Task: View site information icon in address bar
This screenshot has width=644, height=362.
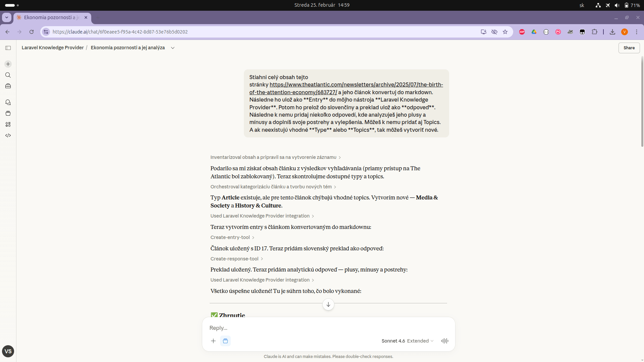Action: [x=46, y=32]
